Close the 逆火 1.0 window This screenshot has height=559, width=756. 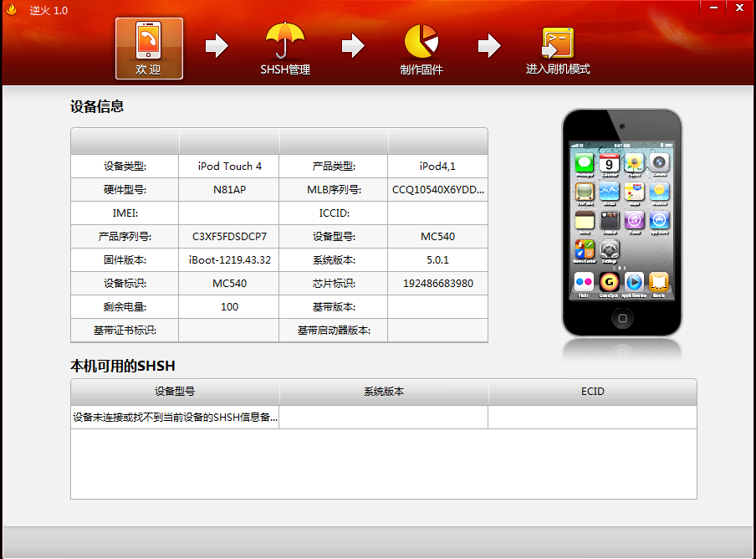(x=739, y=8)
